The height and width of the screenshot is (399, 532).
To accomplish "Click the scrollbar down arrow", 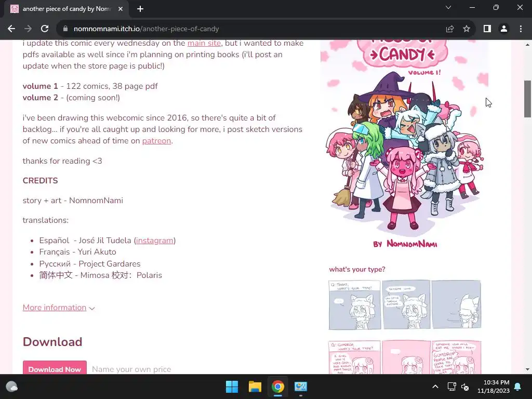I will [527, 369].
